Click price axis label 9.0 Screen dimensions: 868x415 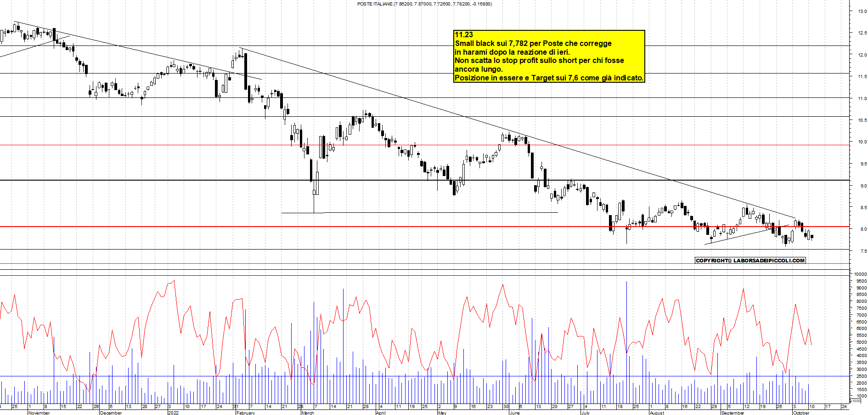click(x=863, y=186)
